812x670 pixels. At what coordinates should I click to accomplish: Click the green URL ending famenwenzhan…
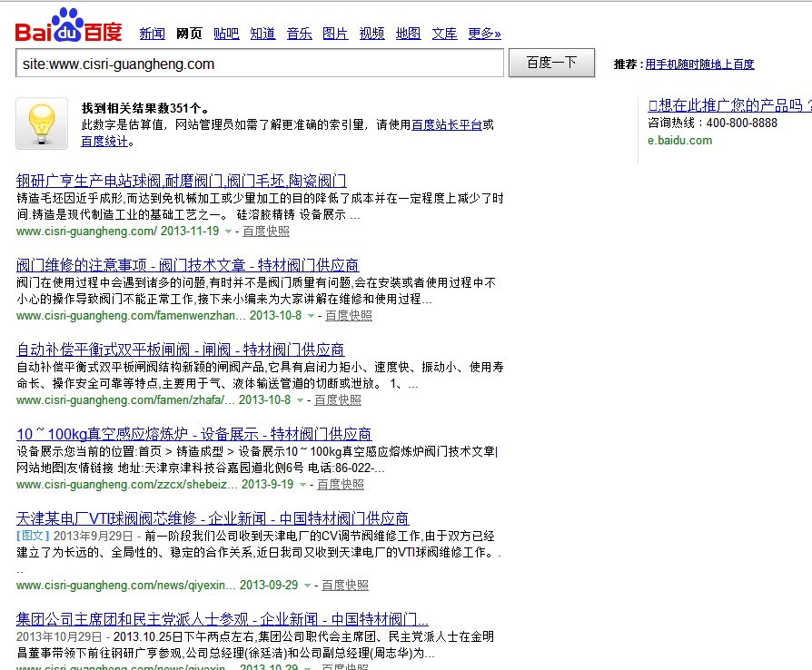[158, 316]
